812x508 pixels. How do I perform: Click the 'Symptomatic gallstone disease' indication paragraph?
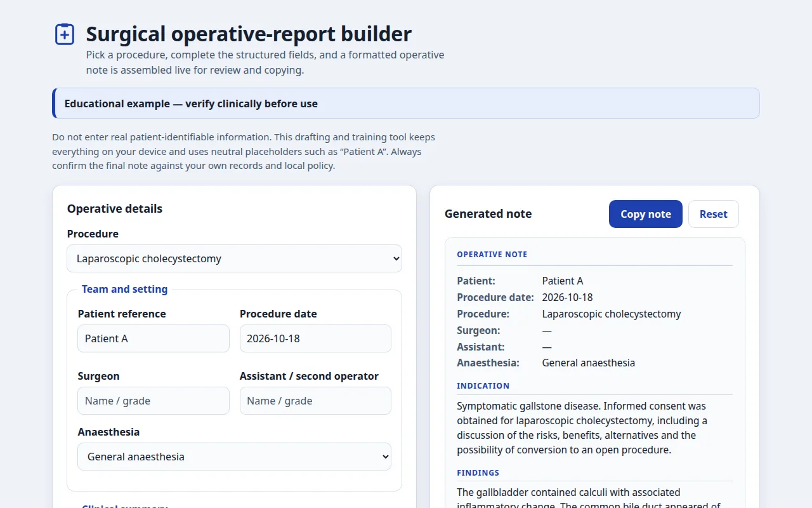point(594,428)
